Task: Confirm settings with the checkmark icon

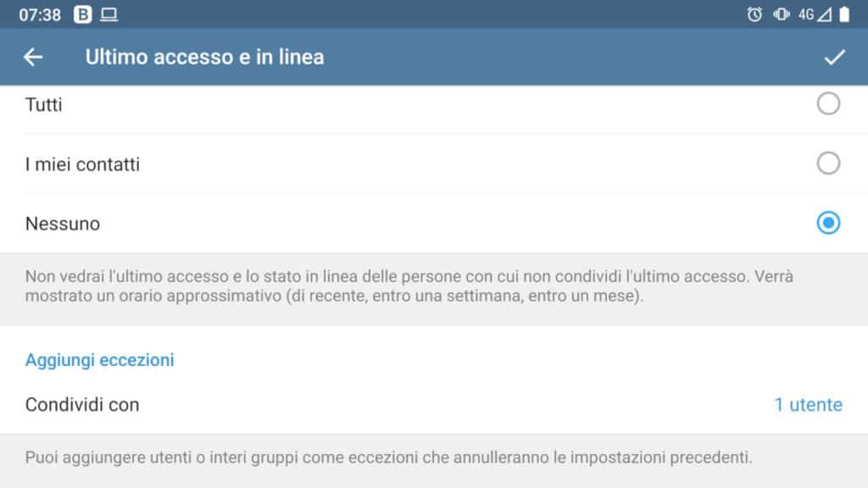Action: [835, 57]
